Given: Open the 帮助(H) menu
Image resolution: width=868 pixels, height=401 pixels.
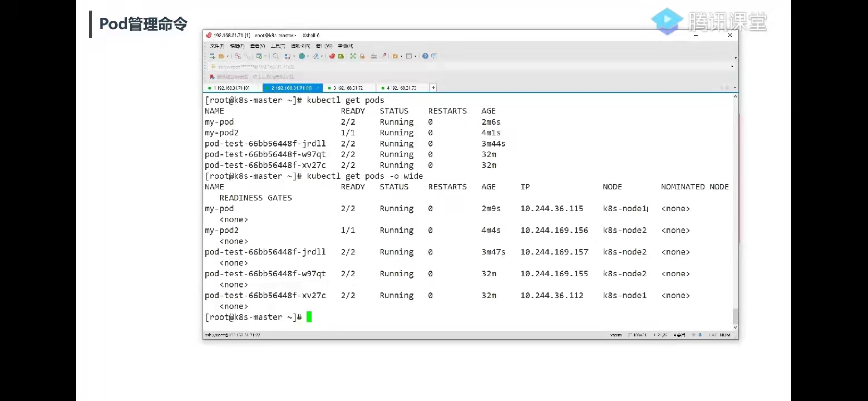Looking at the screenshot, I should point(345,46).
